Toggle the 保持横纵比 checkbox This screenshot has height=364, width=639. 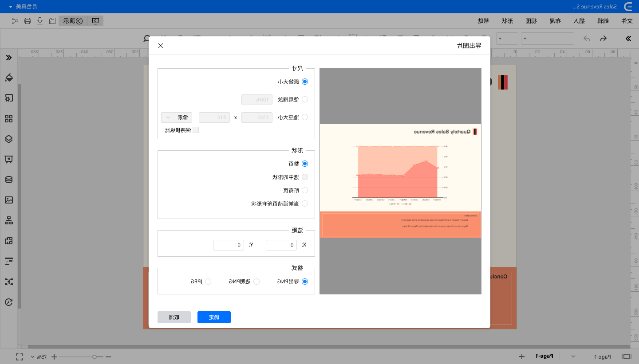click(x=196, y=130)
